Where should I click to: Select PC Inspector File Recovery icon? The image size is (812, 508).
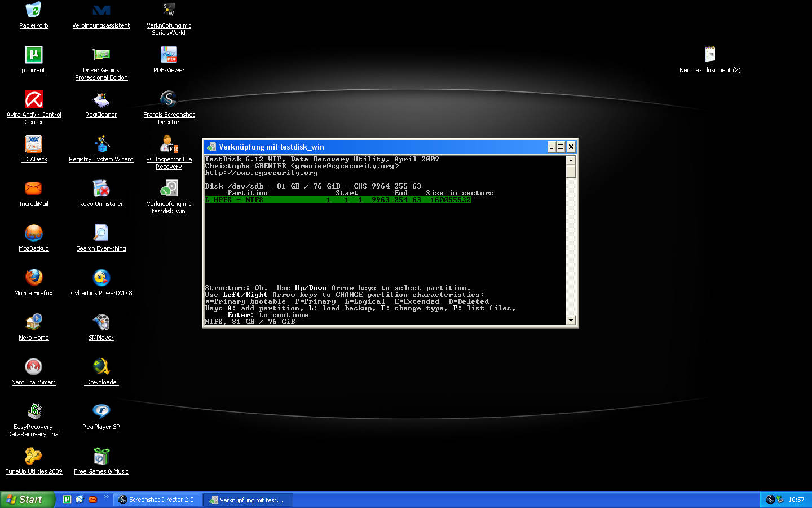(169, 144)
